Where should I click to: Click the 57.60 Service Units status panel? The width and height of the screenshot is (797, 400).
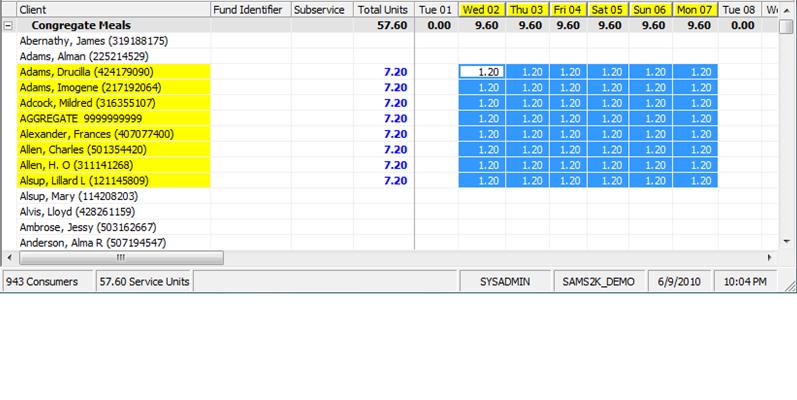pyautogui.click(x=144, y=282)
